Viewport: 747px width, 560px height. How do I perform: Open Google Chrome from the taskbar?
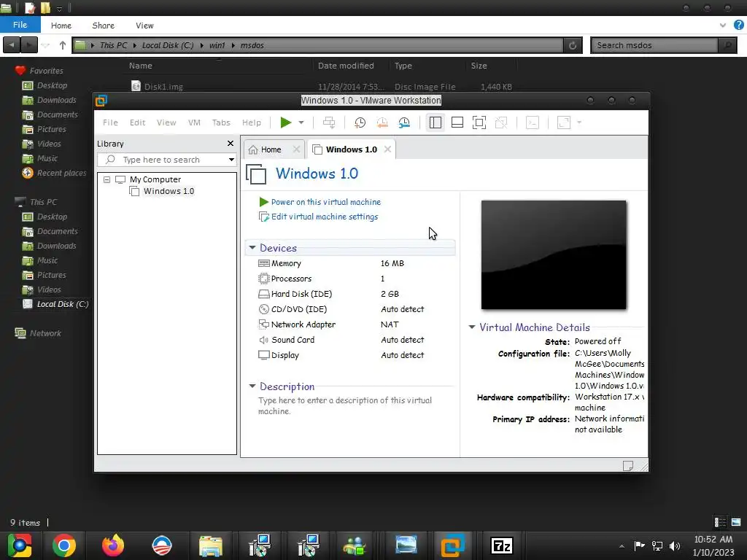(64, 545)
